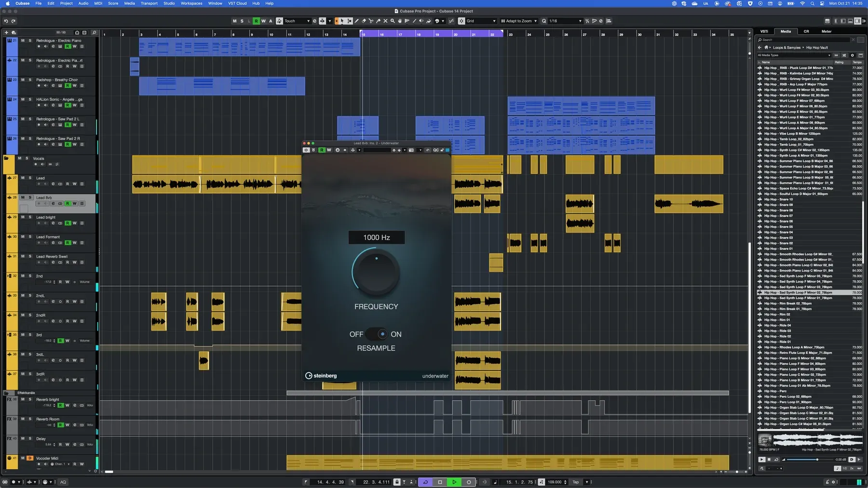Viewport: 868px width, 488px height.
Task: Open the Quantize panel Q icon
Action: (544, 21)
